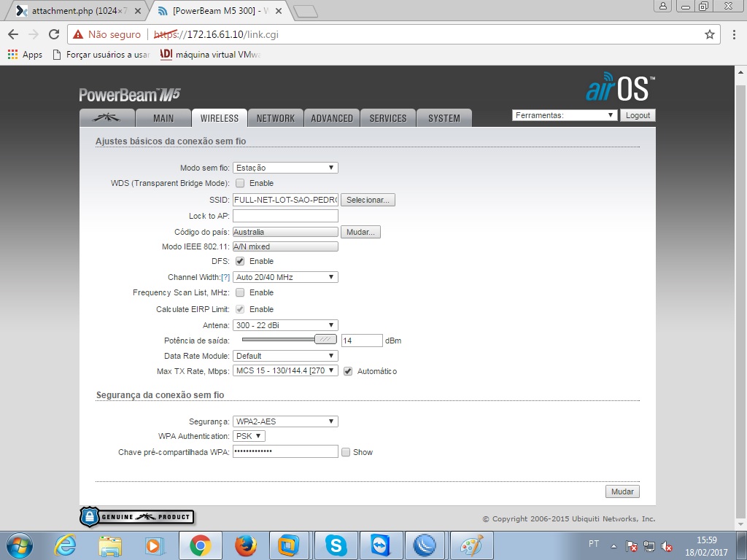Viewport: 747px width, 560px height.
Task: Open Windows Media Player on taskbar
Action: tap(155, 545)
